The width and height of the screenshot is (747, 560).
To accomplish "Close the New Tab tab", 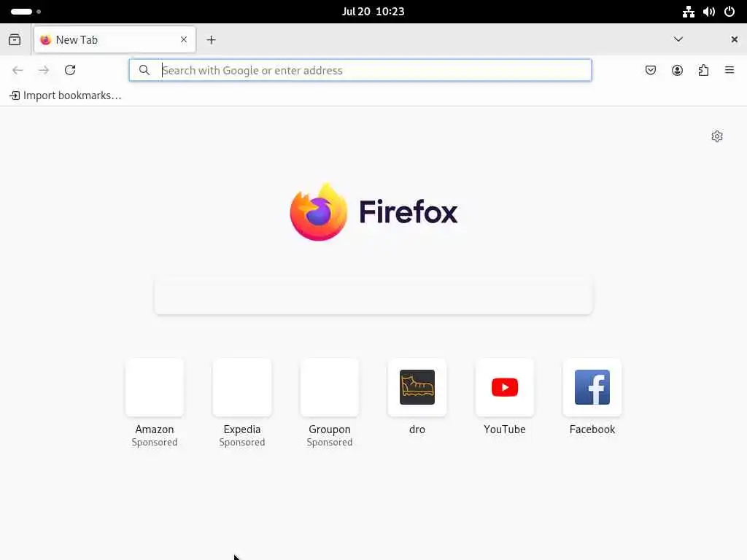I will click(184, 39).
